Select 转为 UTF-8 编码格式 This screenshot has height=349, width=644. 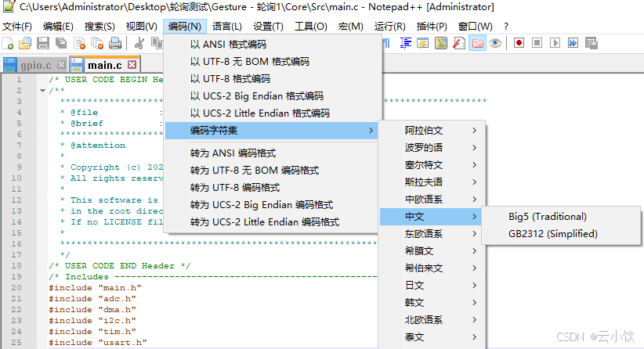point(271,188)
